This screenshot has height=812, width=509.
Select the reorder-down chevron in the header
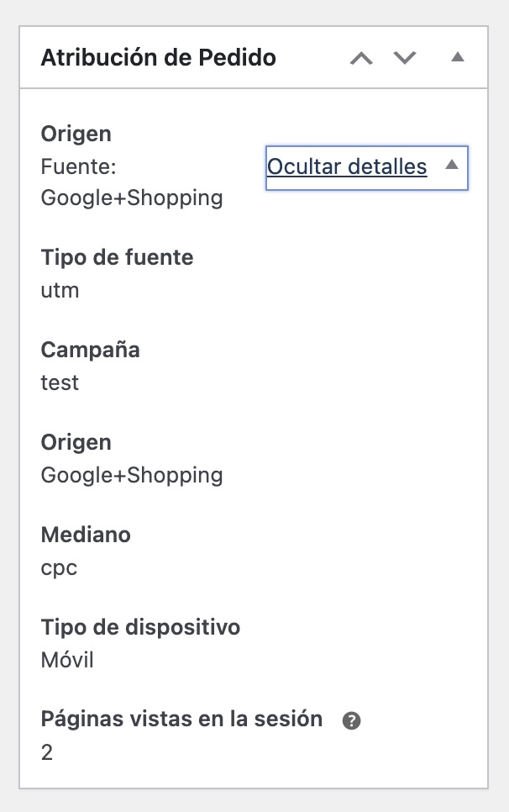tap(404, 57)
